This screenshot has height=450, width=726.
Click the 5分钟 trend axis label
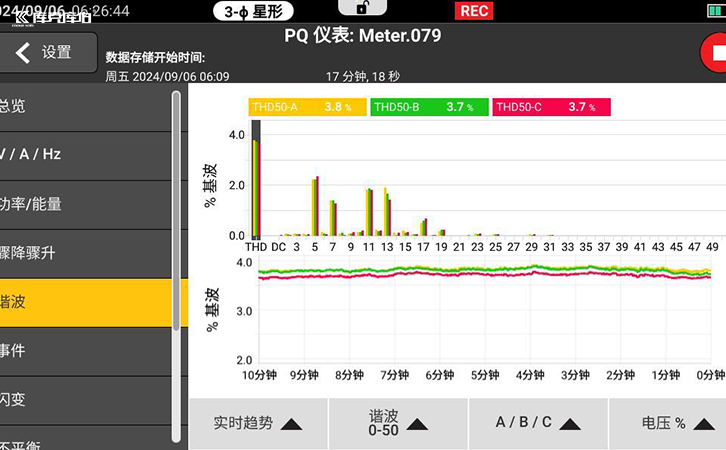[485, 375]
